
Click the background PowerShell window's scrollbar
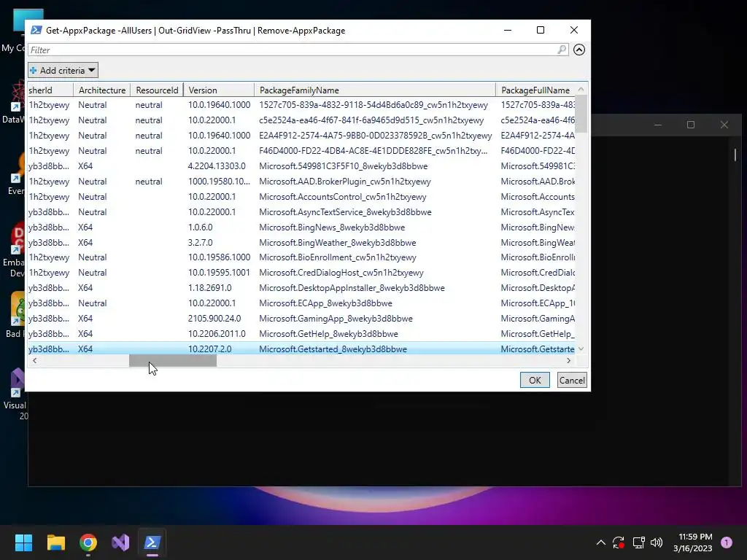[735, 155]
